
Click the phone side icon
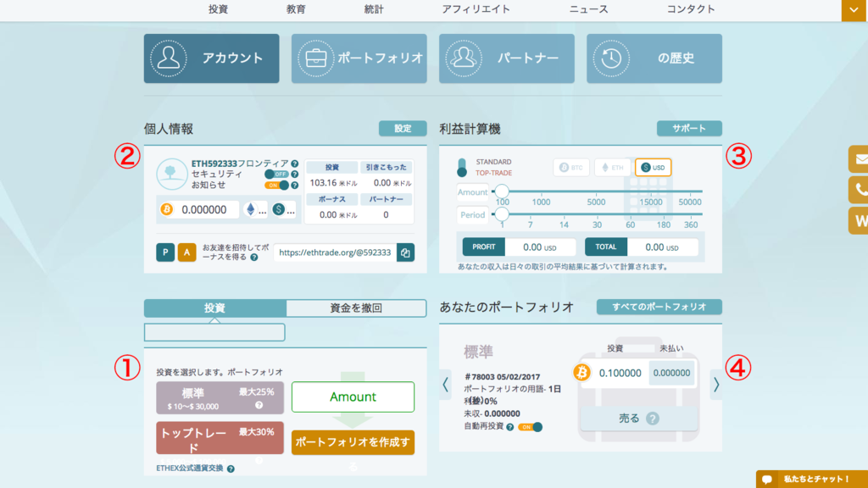(x=859, y=190)
